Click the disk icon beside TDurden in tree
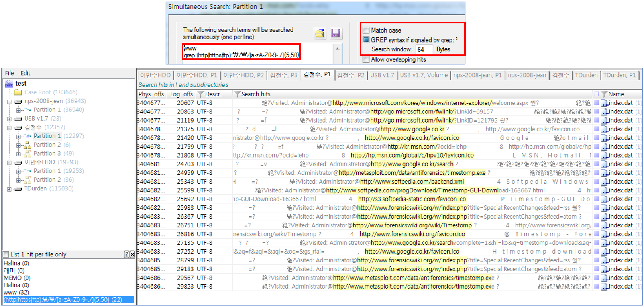 [18, 189]
